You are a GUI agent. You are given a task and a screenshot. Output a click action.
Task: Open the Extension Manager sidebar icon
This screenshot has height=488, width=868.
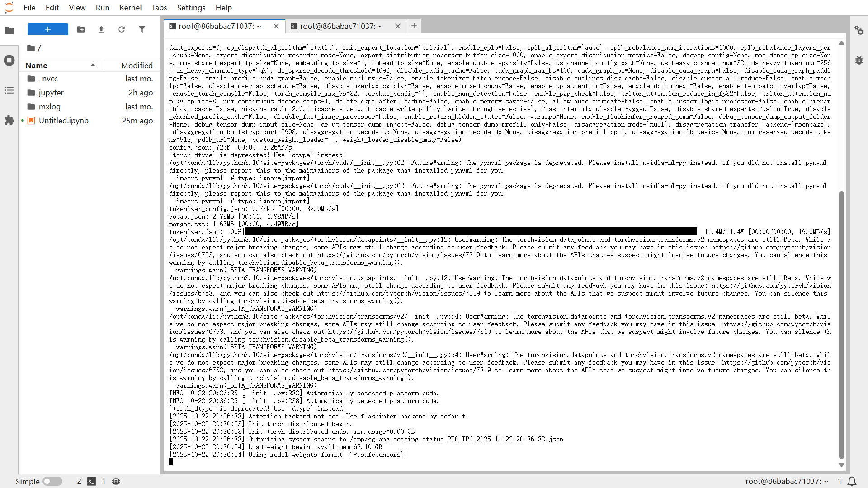pos(9,120)
